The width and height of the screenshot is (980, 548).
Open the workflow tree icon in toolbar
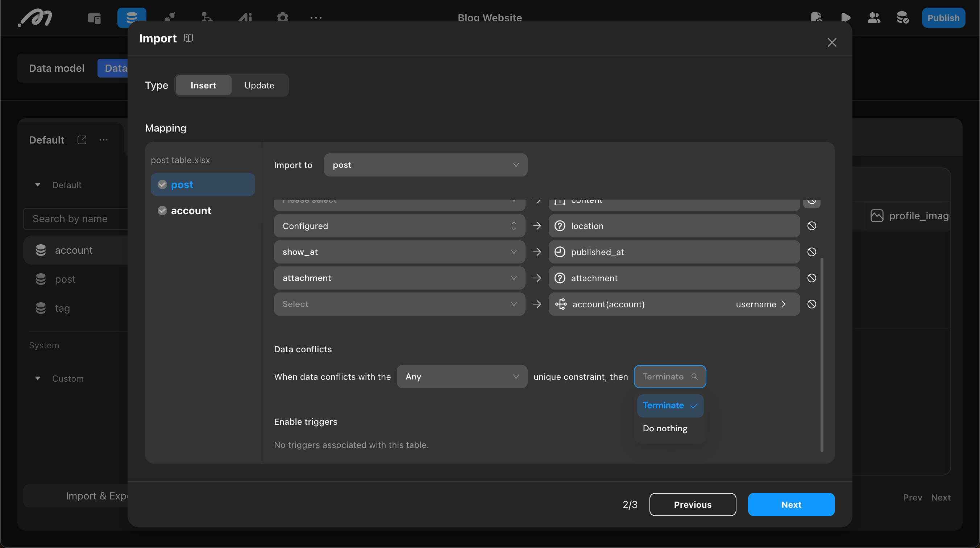[x=207, y=17]
